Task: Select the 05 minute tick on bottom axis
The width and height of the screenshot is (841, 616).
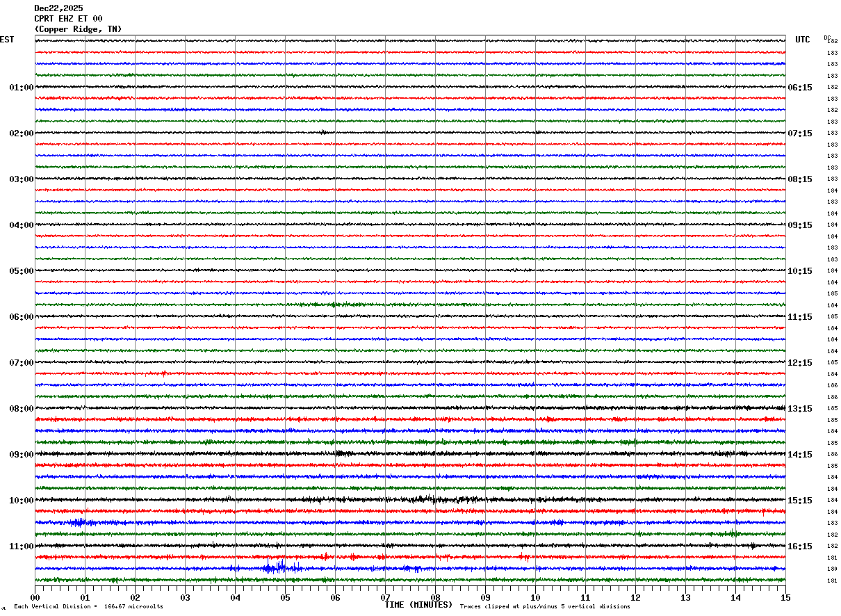Action: coord(285,597)
